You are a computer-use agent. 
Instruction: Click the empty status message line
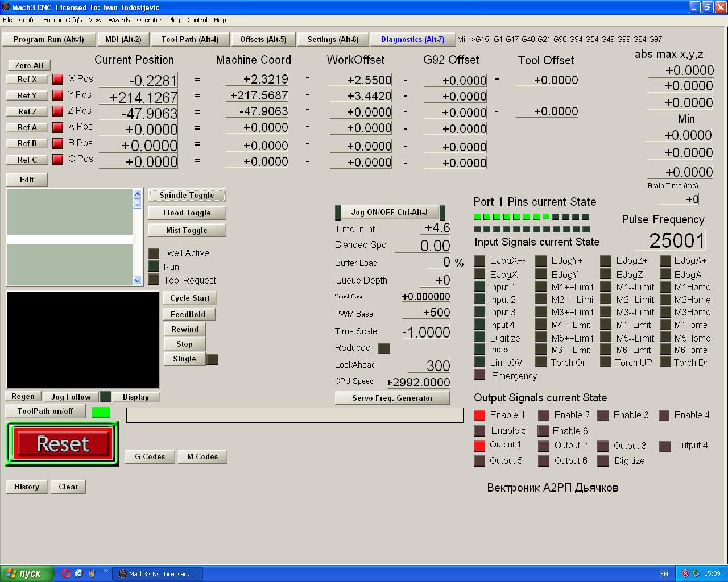(x=295, y=415)
